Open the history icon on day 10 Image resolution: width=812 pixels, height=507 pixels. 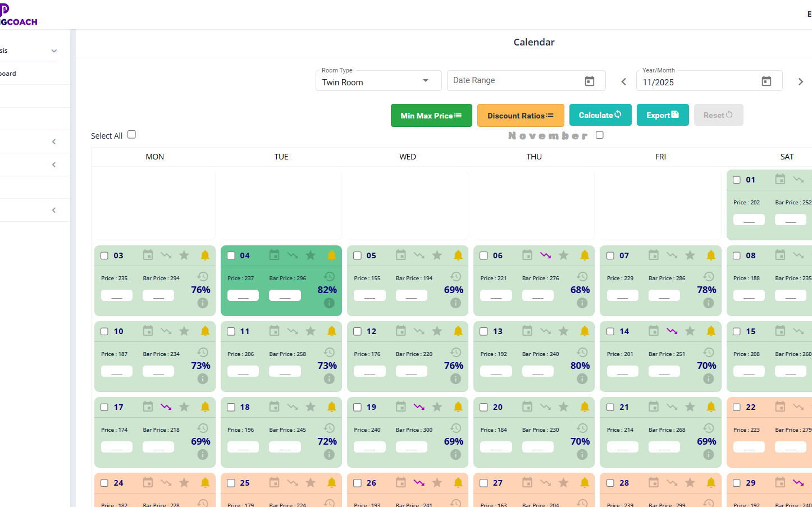[x=203, y=353]
